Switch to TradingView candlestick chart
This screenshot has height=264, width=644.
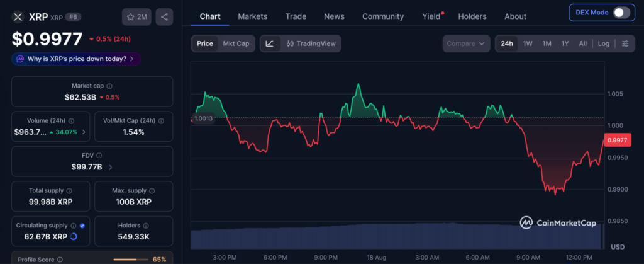311,43
